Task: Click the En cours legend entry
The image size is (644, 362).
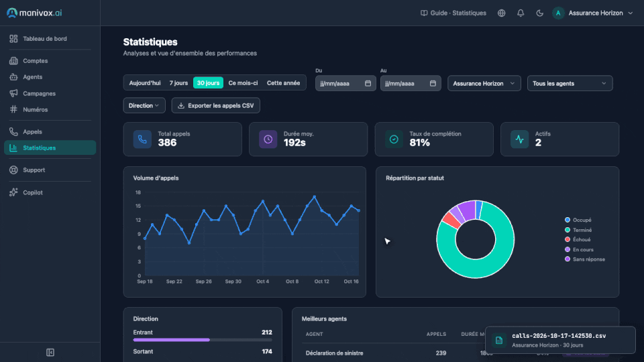Action: pyautogui.click(x=579, y=249)
